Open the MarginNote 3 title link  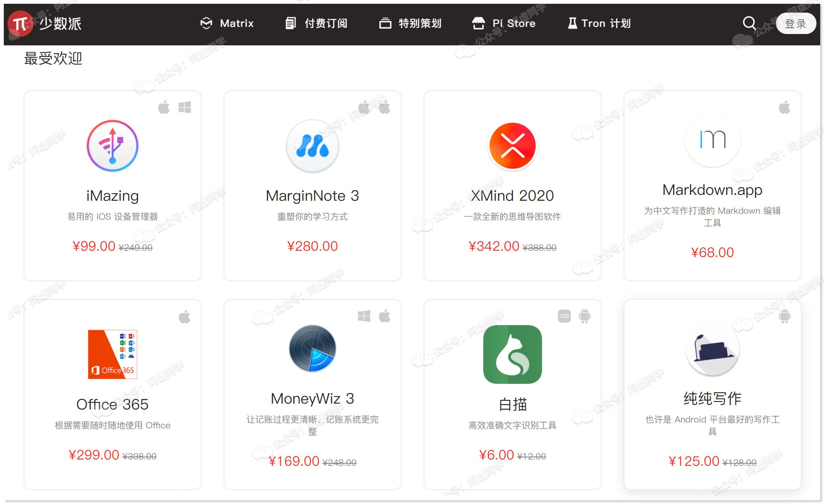313,196
